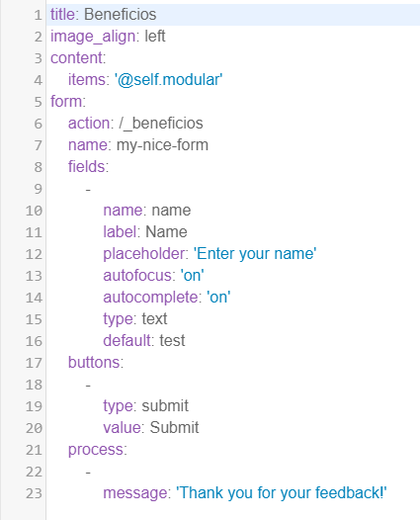Click the '/_beneficios' action value
The height and width of the screenshot is (520, 420).
click(161, 124)
